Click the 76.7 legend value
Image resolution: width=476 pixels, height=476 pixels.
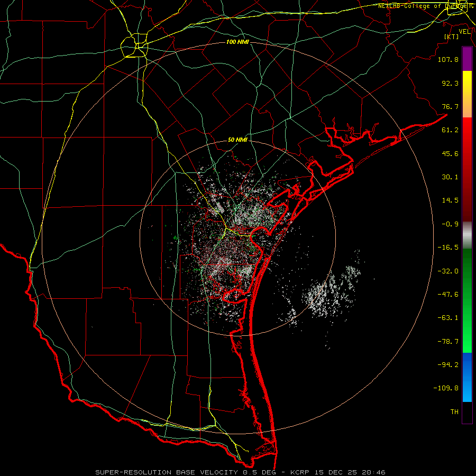click(x=450, y=106)
